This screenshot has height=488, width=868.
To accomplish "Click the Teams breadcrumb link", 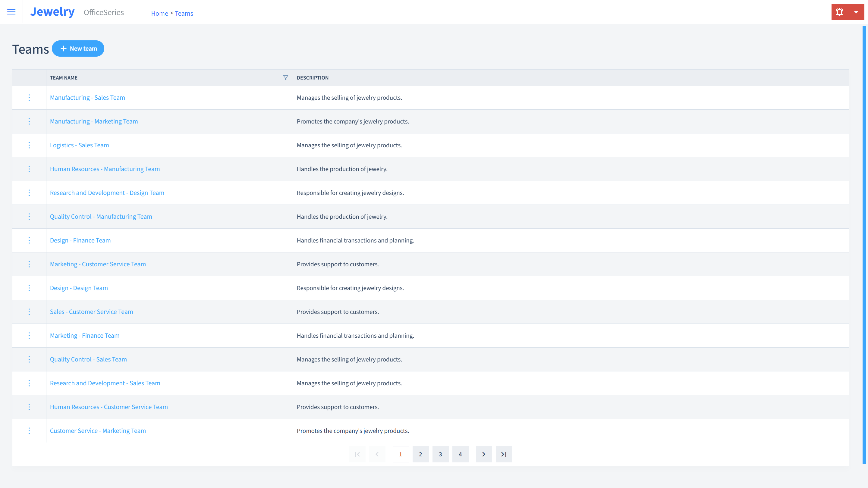I will point(184,13).
